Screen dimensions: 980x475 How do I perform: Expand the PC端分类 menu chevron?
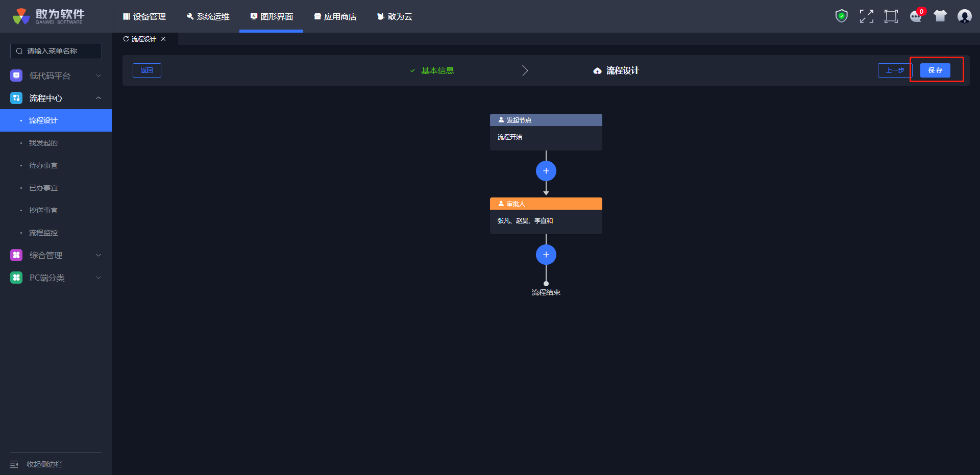pos(99,278)
